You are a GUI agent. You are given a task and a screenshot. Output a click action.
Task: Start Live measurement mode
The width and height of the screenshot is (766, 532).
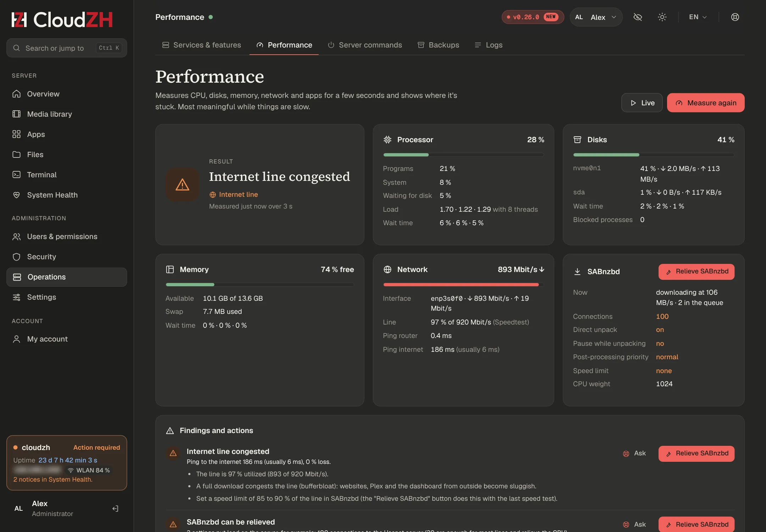click(642, 103)
